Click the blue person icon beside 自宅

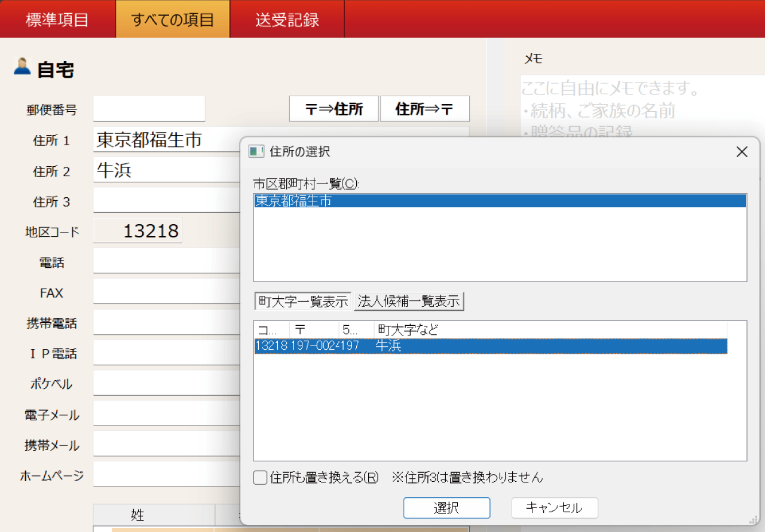(22, 66)
